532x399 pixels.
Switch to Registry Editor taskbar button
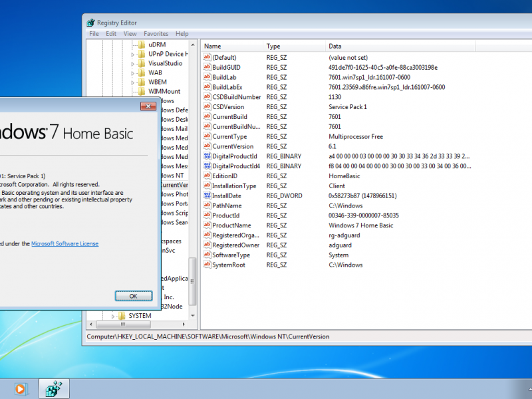pyautogui.click(x=54, y=389)
